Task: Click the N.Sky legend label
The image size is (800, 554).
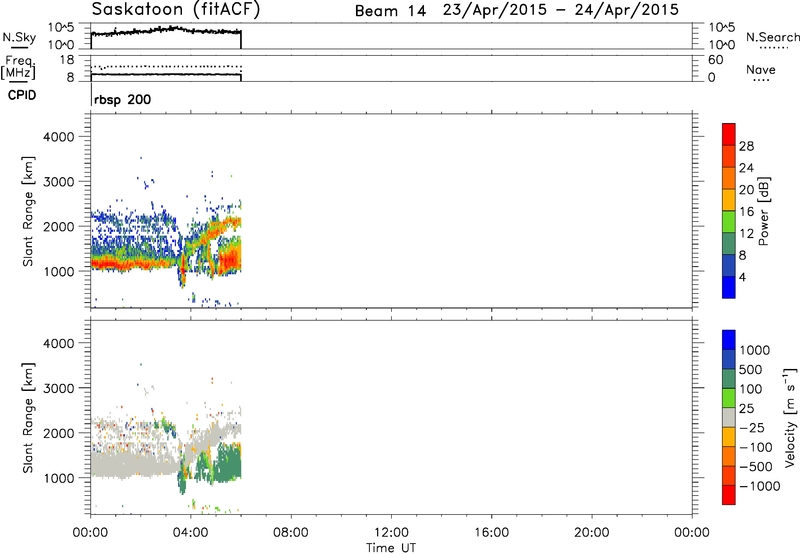Action: click(x=19, y=37)
